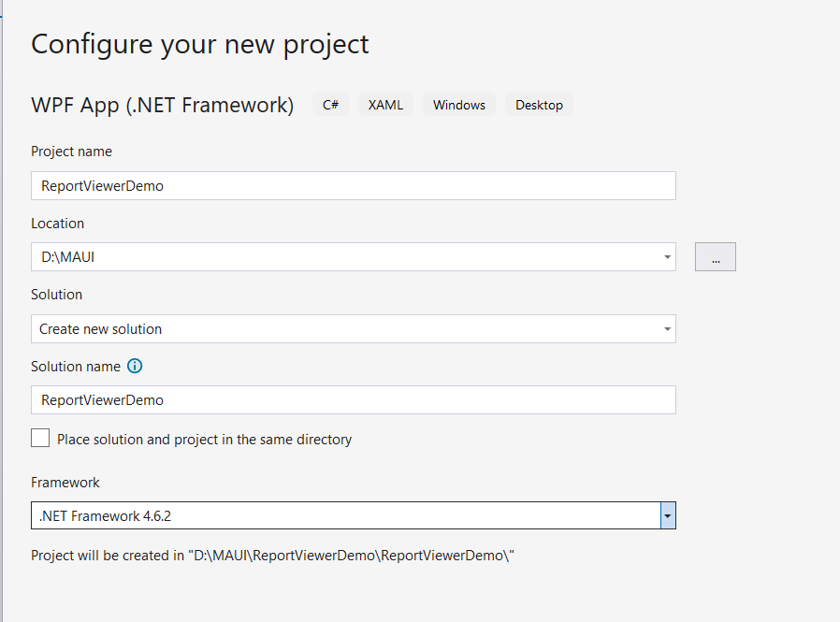This screenshot has height=622, width=840.
Task: Click the "Project name" label
Action: pos(71,152)
